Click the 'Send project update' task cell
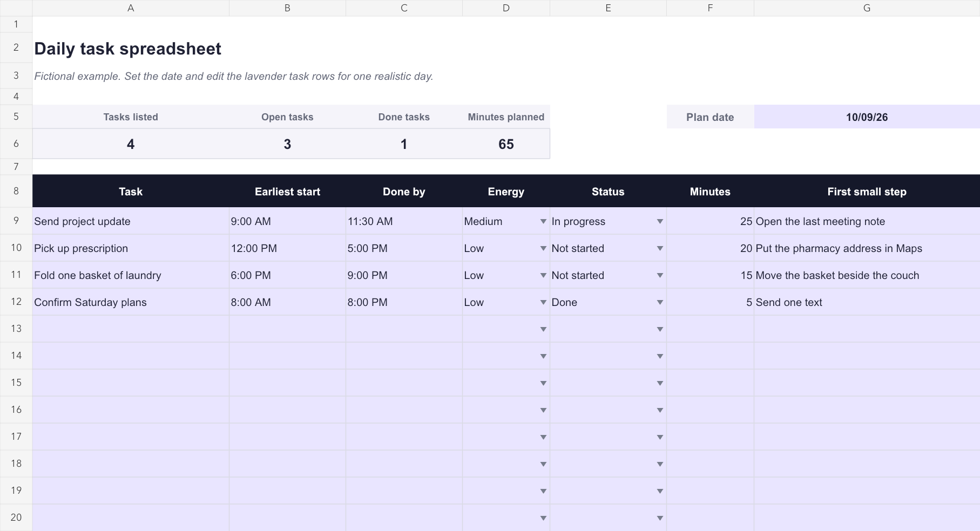Image resolution: width=980 pixels, height=531 pixels. [131, 221]
